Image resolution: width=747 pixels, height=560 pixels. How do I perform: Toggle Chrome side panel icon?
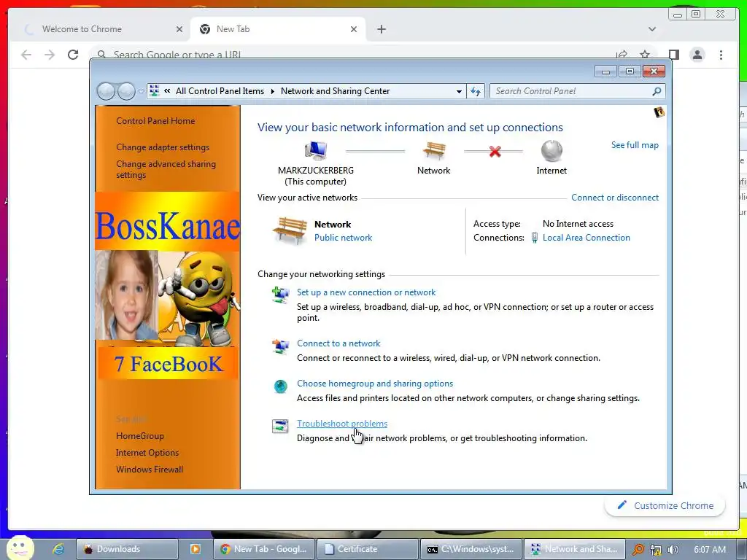673,55
